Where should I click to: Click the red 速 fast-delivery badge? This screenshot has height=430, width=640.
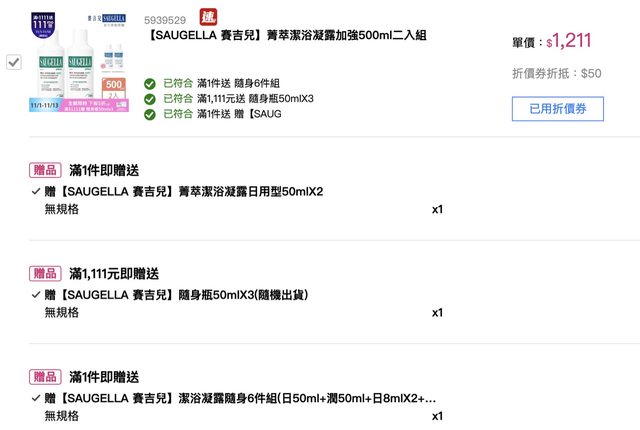pos(208,17)
